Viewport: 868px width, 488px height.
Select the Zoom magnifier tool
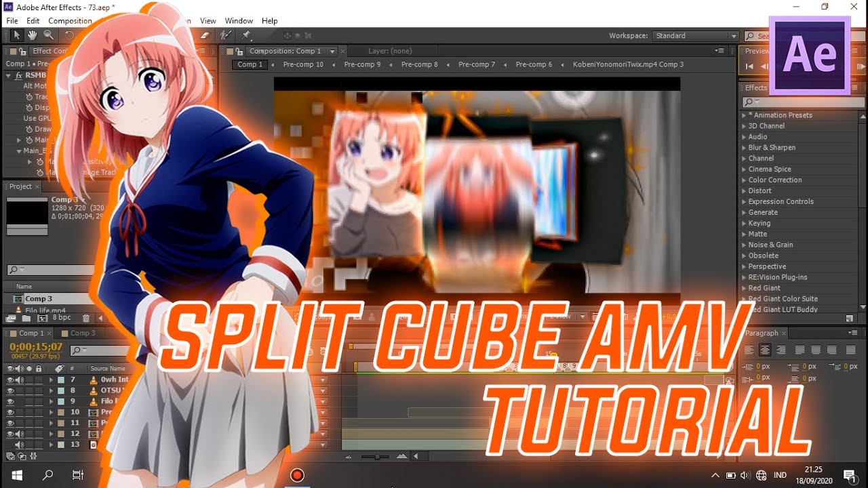49,35
